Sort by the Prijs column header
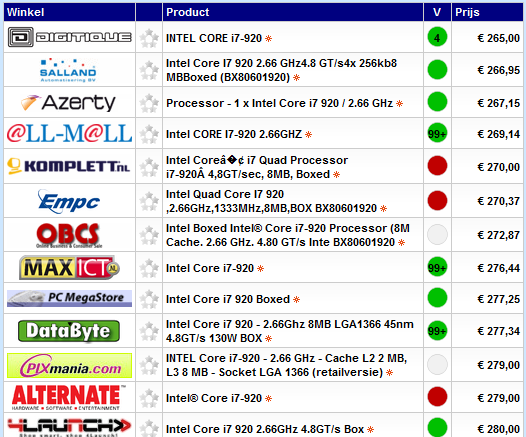Image resolution: width=526 pixels, height=437 pixels. click(x=467, y=12)
